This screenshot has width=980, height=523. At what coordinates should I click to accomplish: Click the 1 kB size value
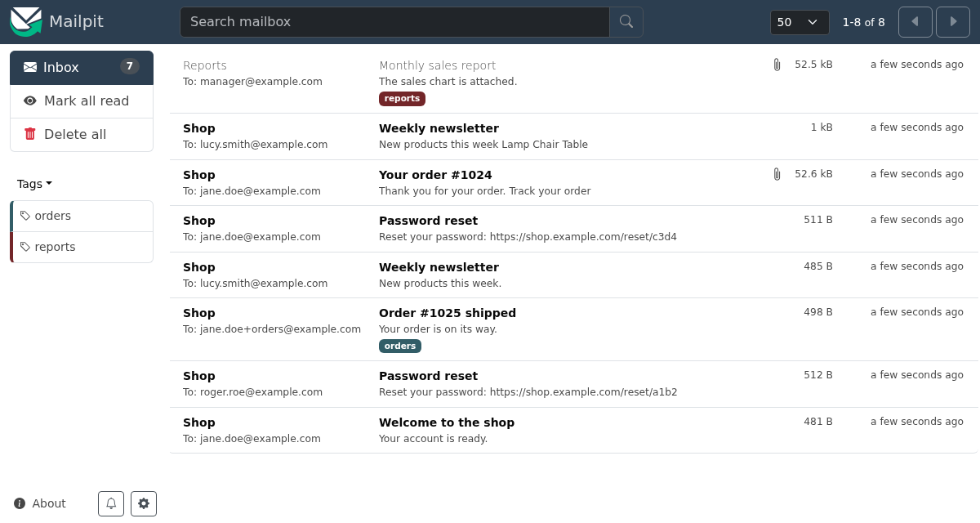click(822, 127)
